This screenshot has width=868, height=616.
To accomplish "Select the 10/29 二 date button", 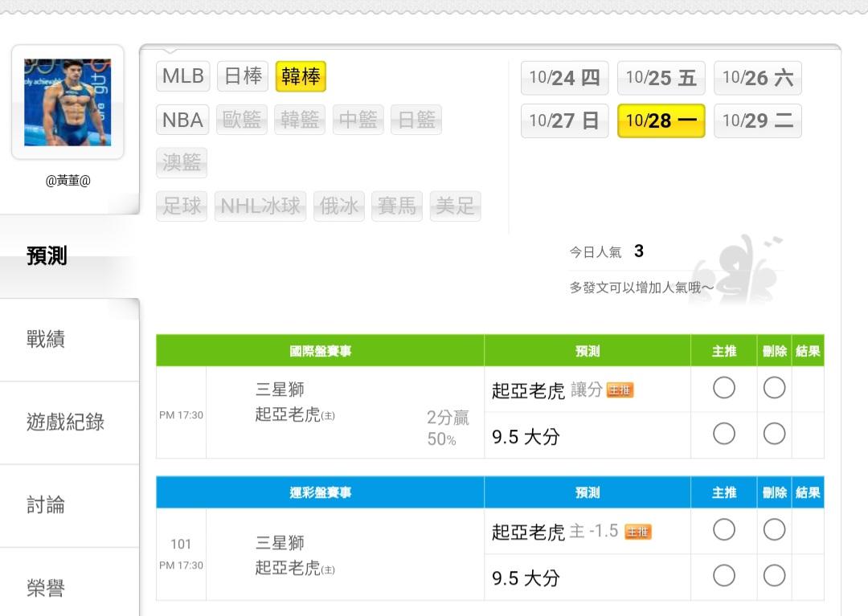I will pyautogui.click(x=757, y=121).
